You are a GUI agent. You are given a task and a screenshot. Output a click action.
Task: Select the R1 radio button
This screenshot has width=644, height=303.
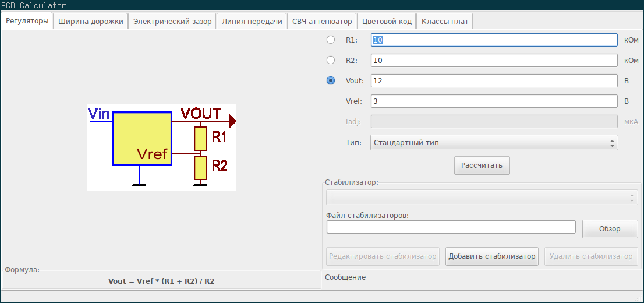point(331,40)
